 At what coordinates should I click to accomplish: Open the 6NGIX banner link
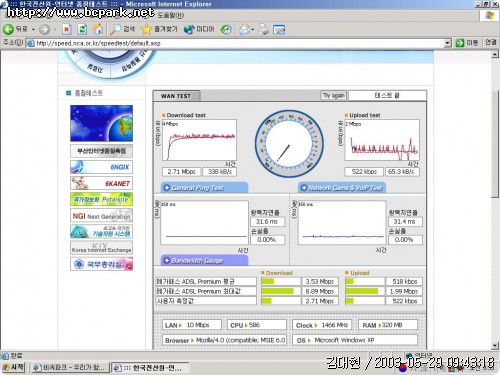(101, 167)
